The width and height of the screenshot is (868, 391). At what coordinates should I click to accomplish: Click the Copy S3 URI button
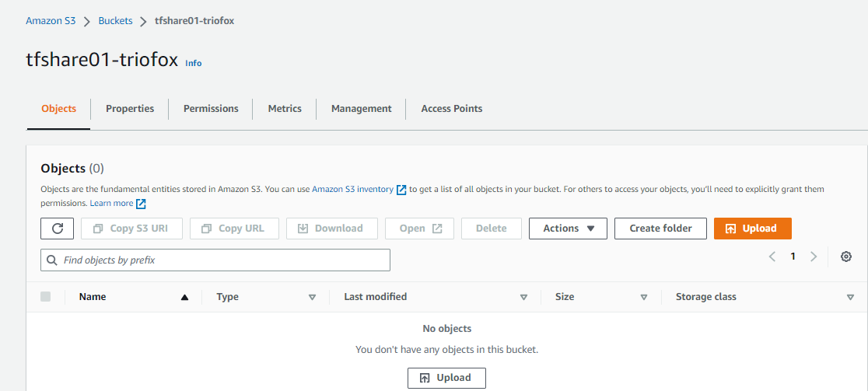(x=131, y=229)
